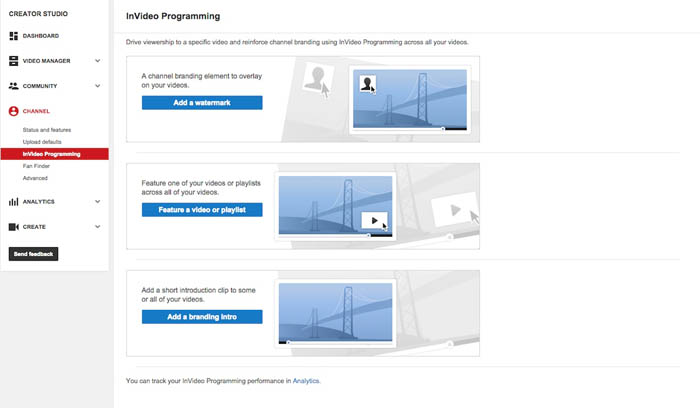Select the Channel menu label
The image size is (700, 408).
[x=36, y=111]
